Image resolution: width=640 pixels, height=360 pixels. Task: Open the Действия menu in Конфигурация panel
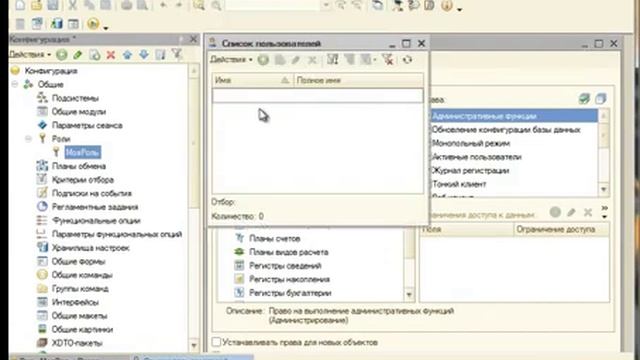point(30,54)
